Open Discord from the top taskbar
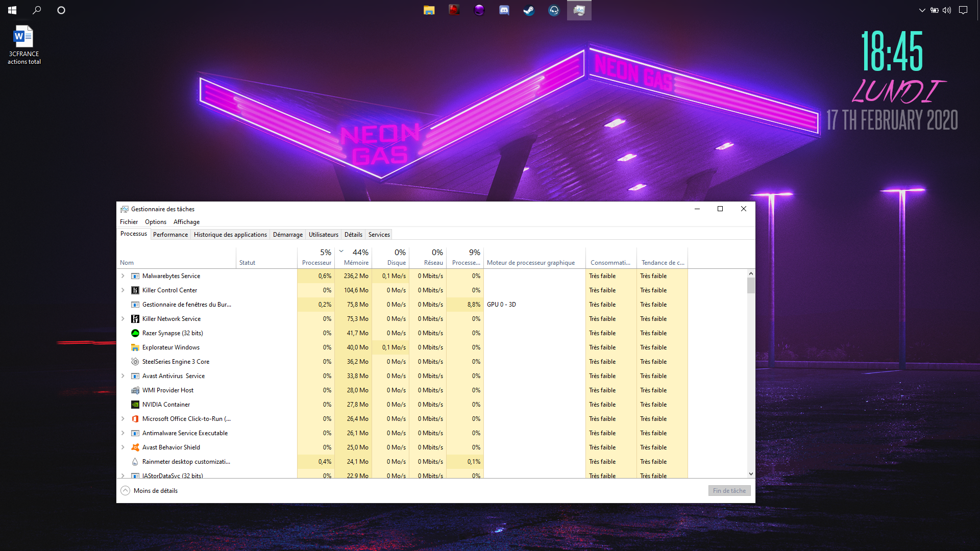 504,10
